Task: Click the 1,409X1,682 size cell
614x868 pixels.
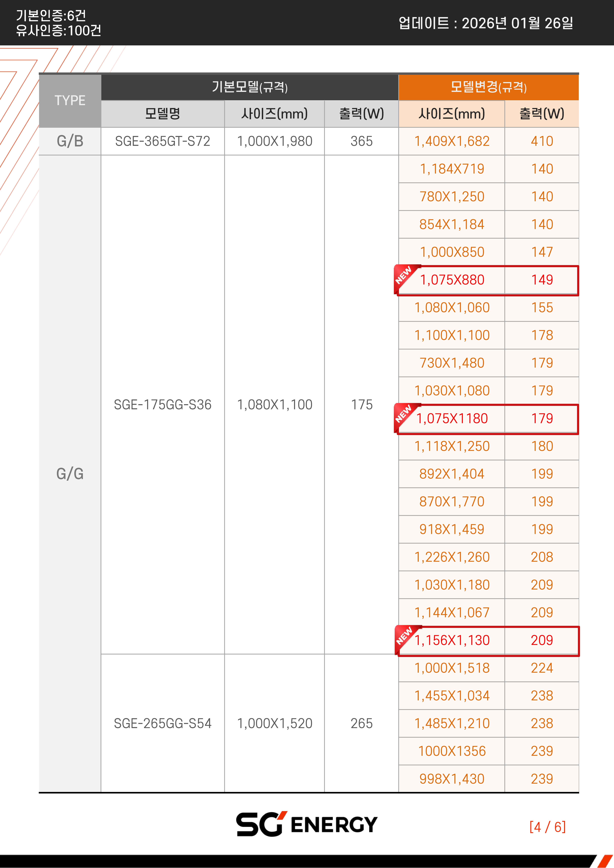Action: pos(452,141)
